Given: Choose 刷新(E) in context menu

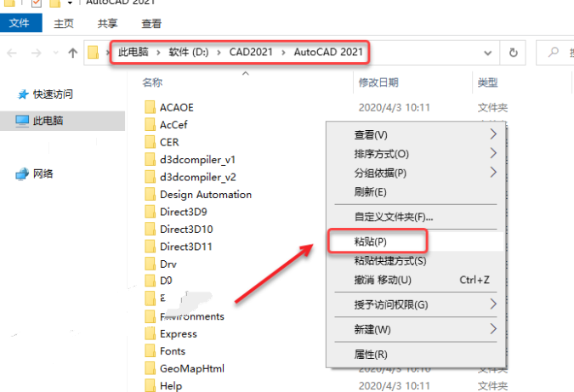Looking at the screenshot, I should point(416,192).
